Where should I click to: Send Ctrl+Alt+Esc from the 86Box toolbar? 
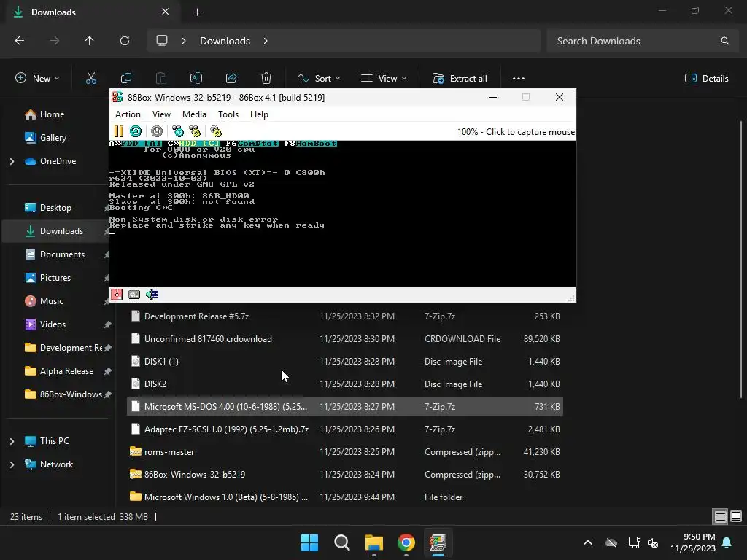point(195,131)
